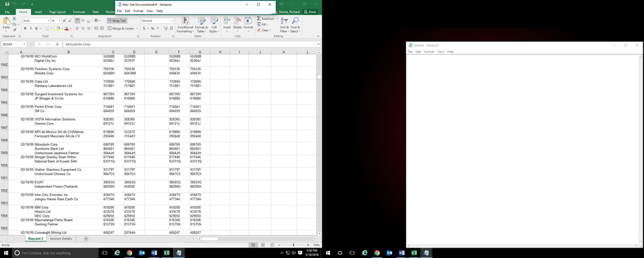This screenshot has width=644, height=258.
Task: Click the Format Painter brush icon
Action: click(x=14, y=30)
